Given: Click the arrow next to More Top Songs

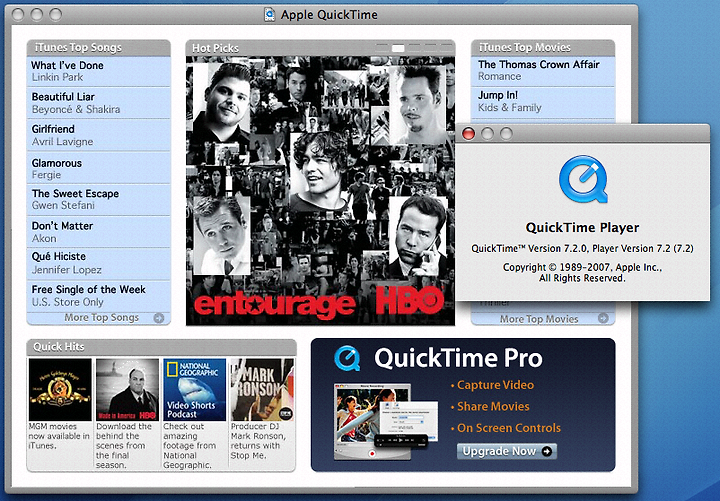Looking at the screenshot, I should click(159, 318).
